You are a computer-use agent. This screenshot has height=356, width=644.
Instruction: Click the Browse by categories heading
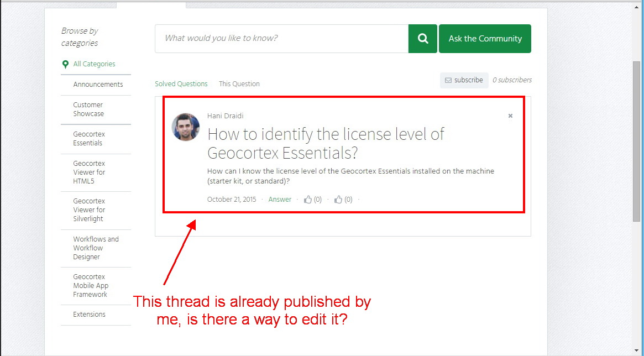tap(80, 37)
